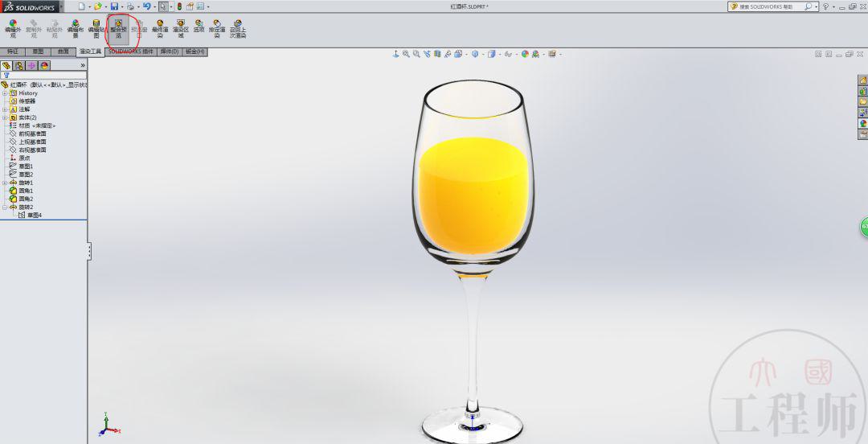Image resolution: width=868 pixels, height=444 pixels.
Task: Open the Appearances task pane tab
Action: pos(863,123)
